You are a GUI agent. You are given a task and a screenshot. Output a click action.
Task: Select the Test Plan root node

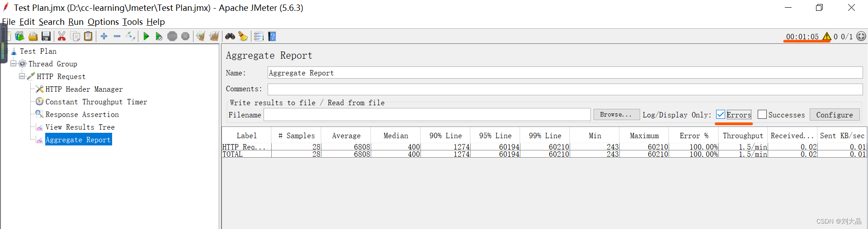click(x=38, y=51)
